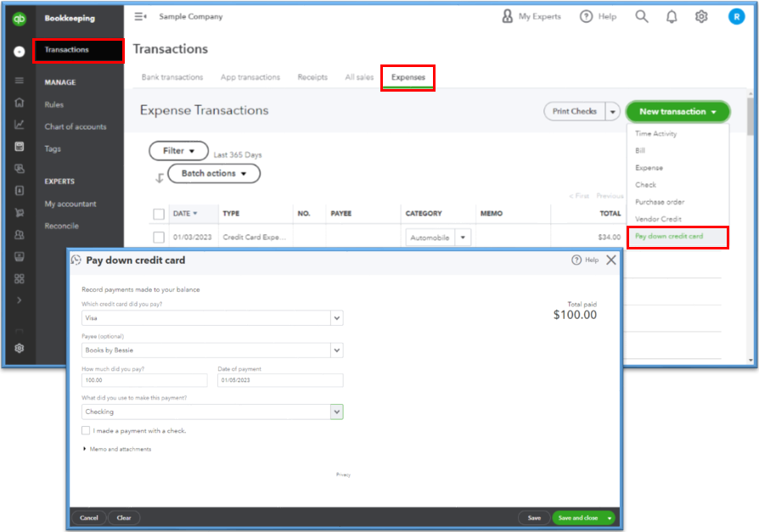The image size is (759, 532).
Task: Expand Memo and attachments section
Action: click(116, 449)
